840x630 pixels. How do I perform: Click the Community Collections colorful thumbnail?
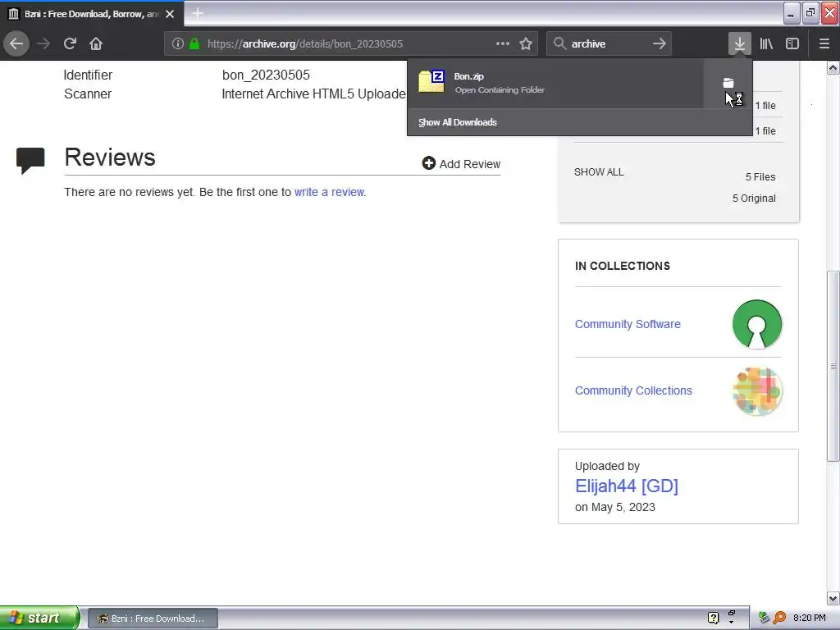coord(757,391)
